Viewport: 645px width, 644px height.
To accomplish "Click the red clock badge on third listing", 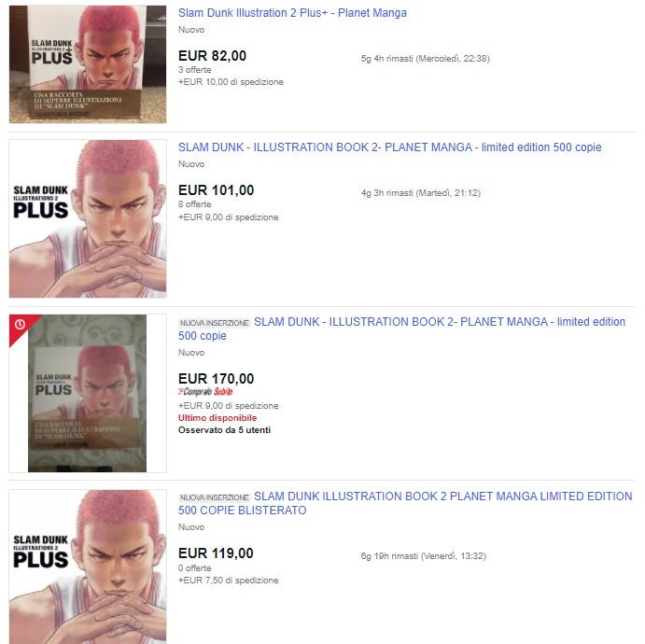I will [x=21, y=326].
